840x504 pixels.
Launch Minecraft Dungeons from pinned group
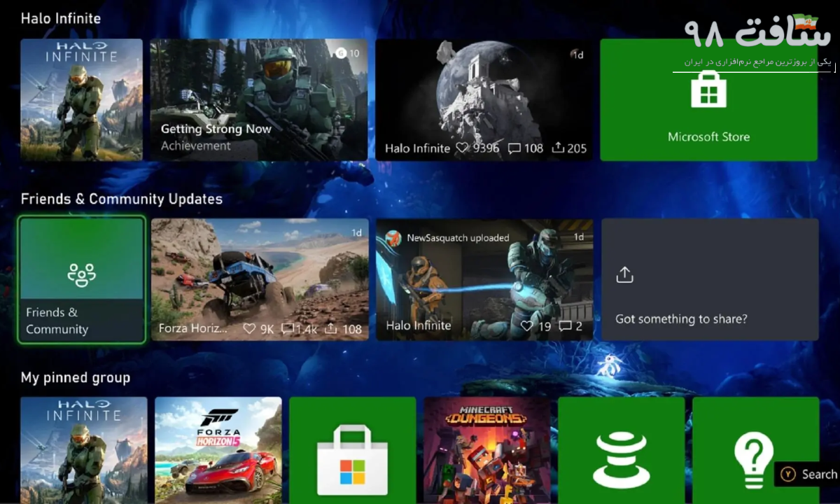pyautogui.click(x=487, y=450)
